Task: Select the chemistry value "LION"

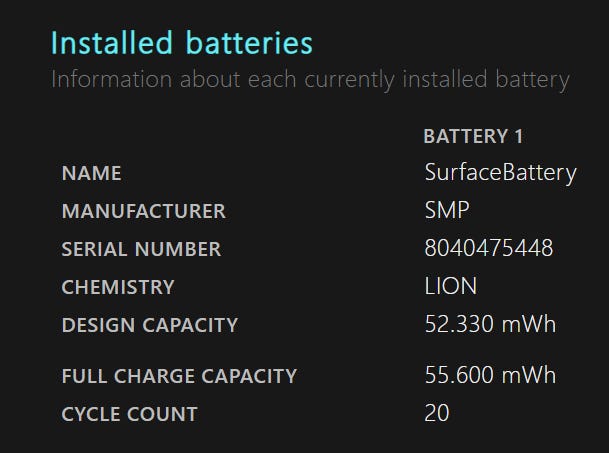Action: point(450,287)
